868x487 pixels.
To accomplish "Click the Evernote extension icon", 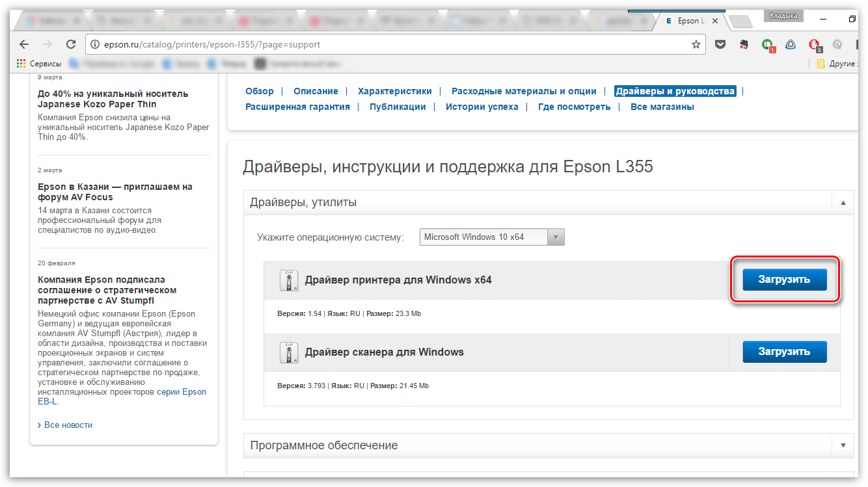I will pos(744,45).
